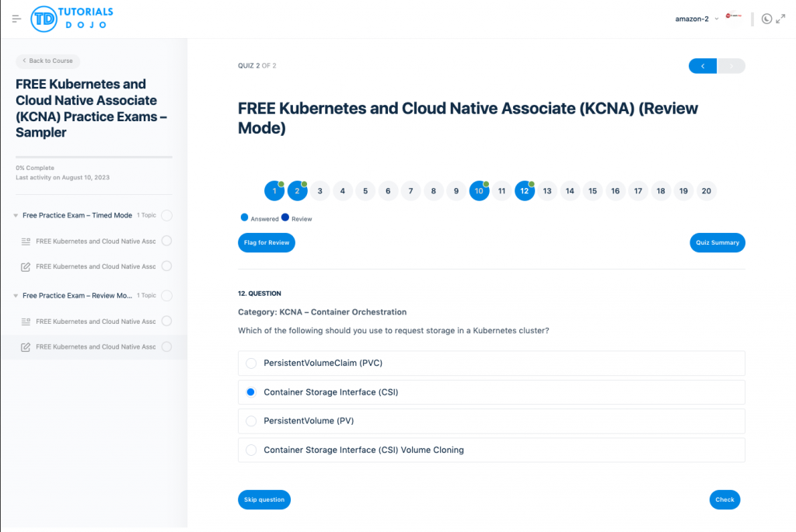Image resolution: width=796 pixels, height=532 pixels.
Task: Jump to question 8
Action: (434, 191)
